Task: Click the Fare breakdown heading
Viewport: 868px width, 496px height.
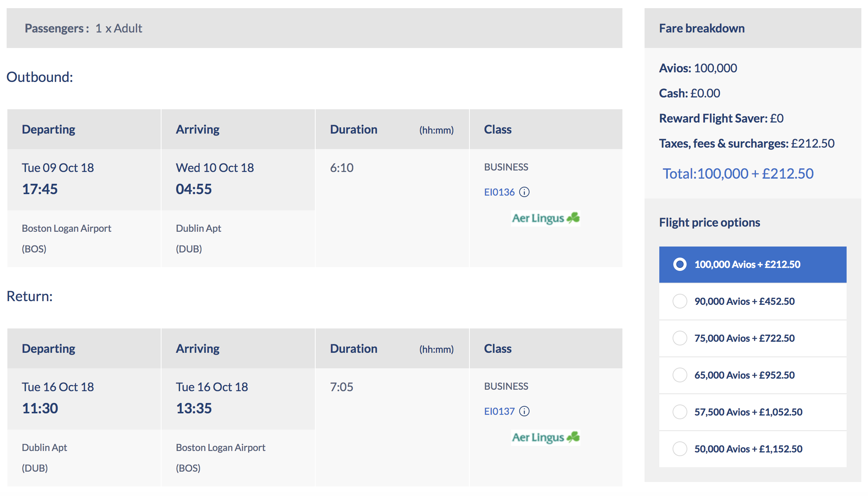Action: point(702,28)
